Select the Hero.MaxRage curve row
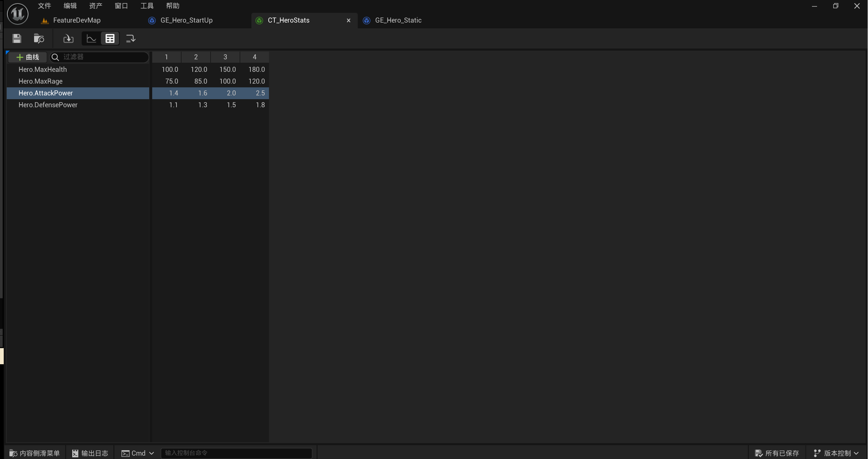Viewport: 868px width, 459px height. [x=78, y=81]
